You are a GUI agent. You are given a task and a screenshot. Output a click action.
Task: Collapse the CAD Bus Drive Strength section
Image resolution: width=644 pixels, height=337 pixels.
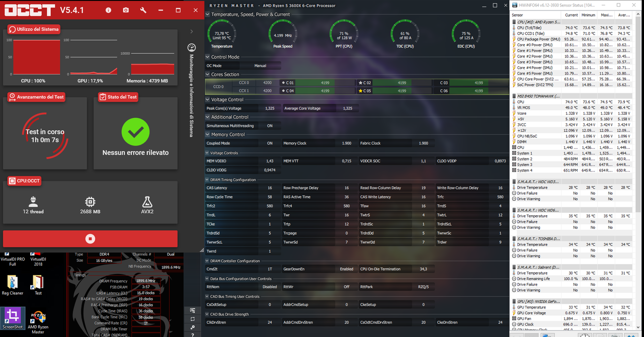pos(208,314)
